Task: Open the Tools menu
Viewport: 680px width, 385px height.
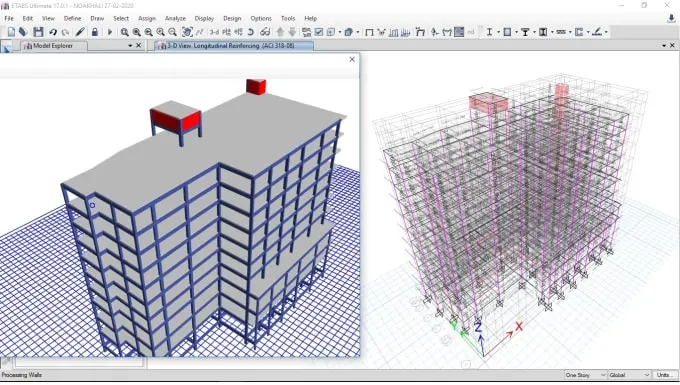Action: coord(288,18)
